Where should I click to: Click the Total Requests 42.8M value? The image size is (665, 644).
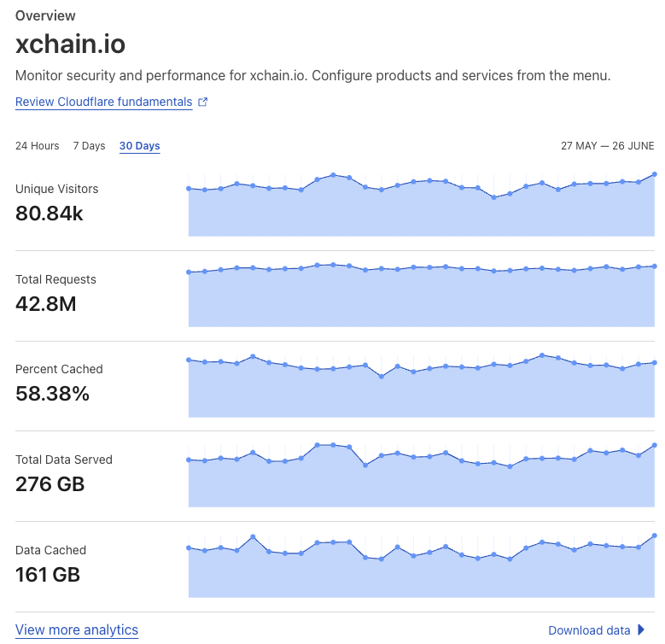(46, 304)
